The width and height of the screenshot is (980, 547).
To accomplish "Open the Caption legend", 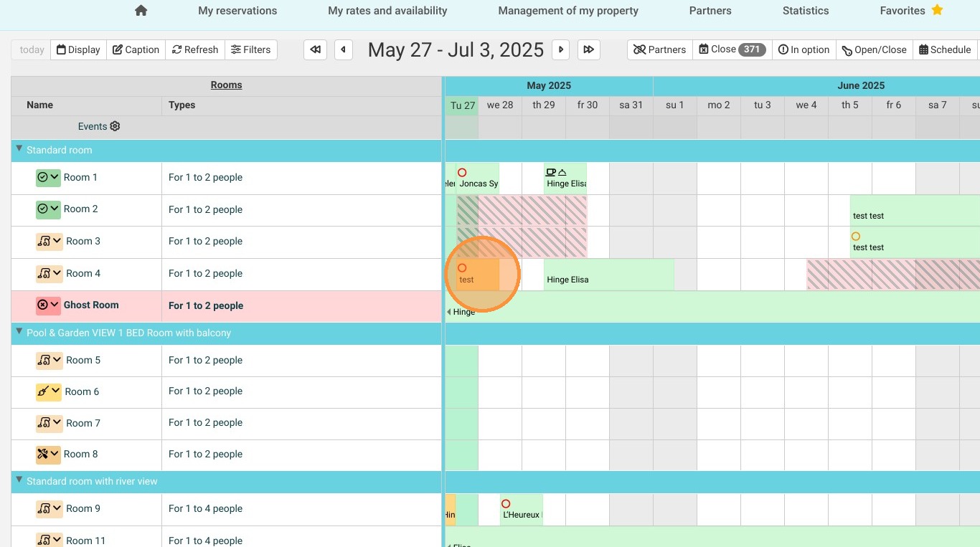I will point(136,49).
